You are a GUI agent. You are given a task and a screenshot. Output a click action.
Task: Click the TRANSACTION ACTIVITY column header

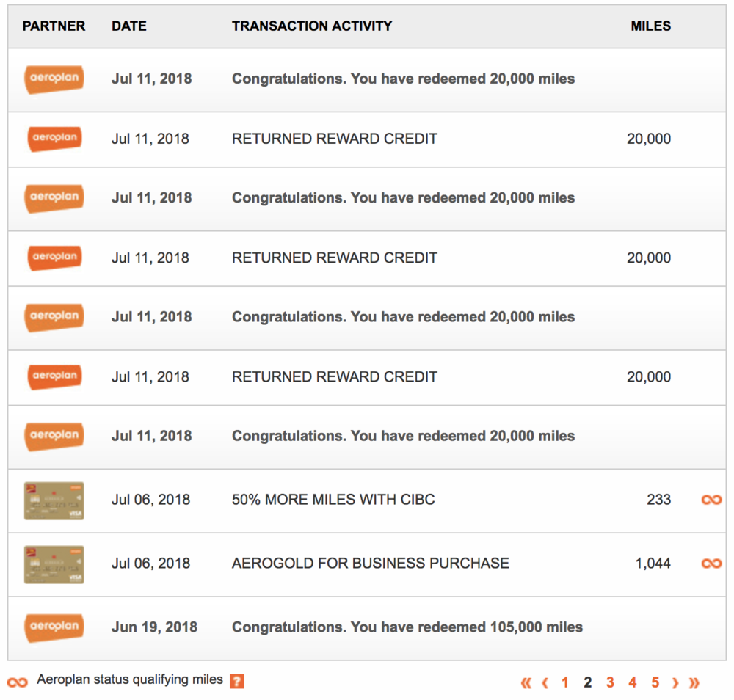pyautogui.click(x=312, y=26)
